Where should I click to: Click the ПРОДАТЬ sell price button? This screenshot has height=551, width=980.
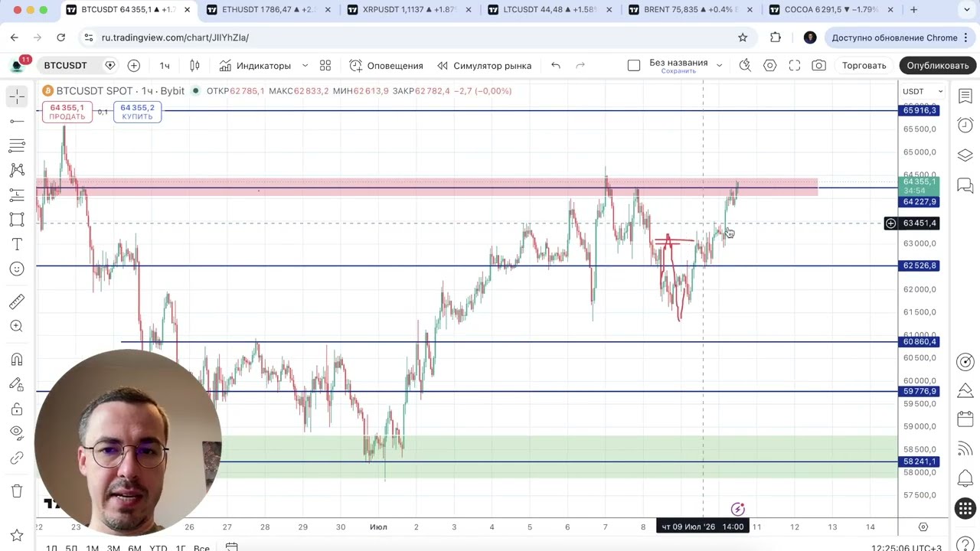pos(67,112)
